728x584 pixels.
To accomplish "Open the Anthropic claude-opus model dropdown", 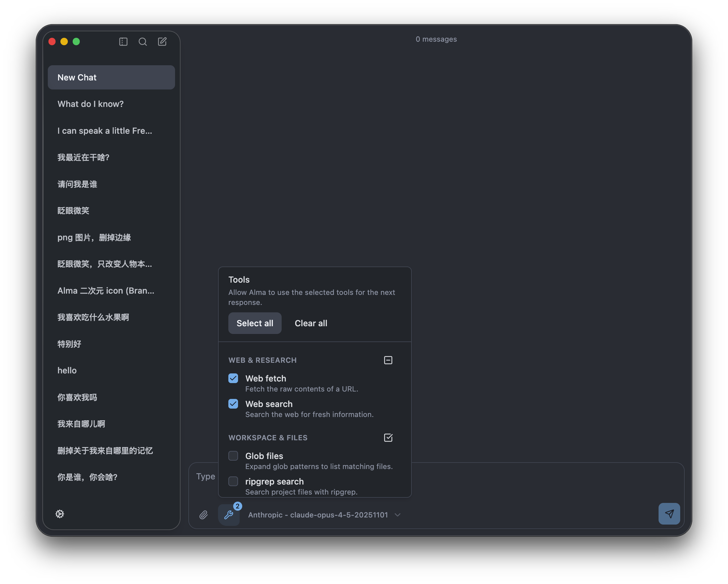I will 318,515.
